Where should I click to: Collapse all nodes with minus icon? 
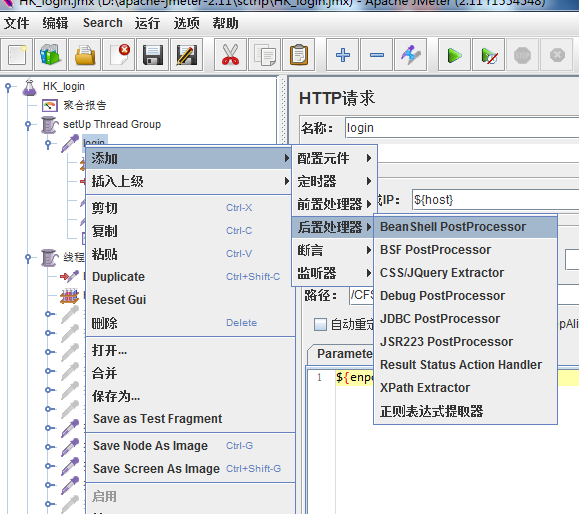377,55
